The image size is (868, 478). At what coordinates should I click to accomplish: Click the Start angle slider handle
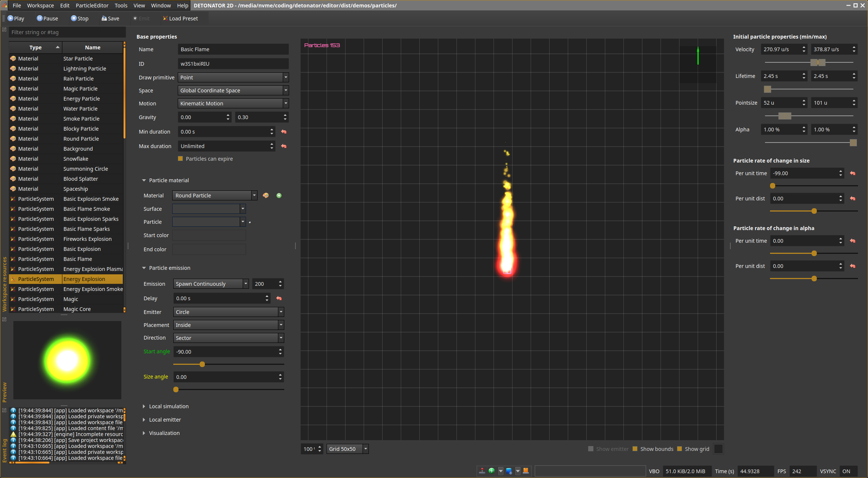202,364
